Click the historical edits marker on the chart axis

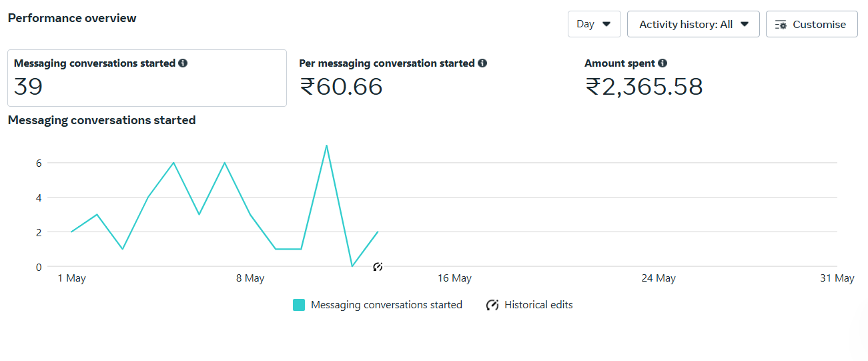pyautogui.click(x=378, y=267)
